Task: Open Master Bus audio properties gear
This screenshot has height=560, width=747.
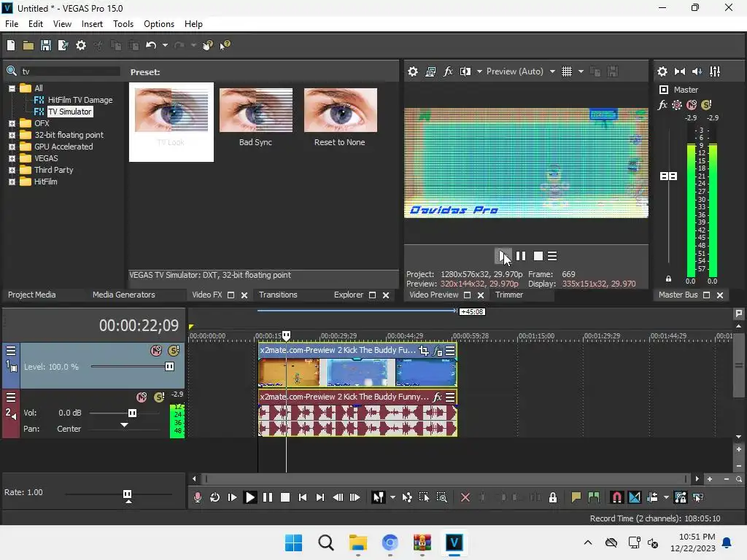Action: click(662, 71)
